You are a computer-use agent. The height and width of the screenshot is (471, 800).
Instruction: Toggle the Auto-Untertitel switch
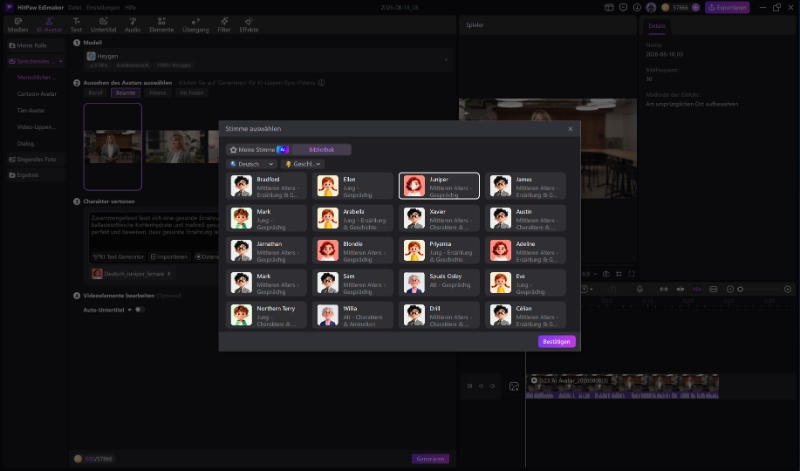pos(139,310)
